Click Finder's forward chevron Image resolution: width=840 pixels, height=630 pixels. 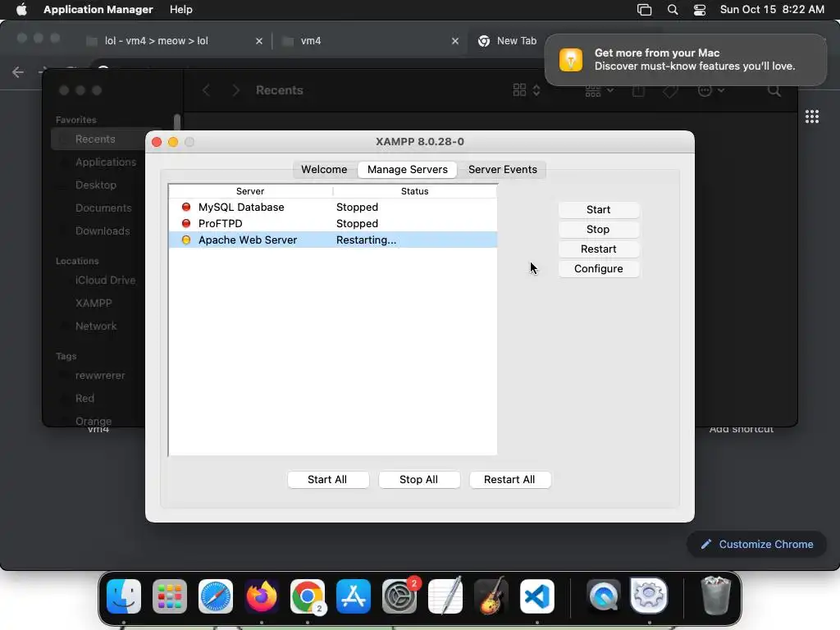click(235, 90)
